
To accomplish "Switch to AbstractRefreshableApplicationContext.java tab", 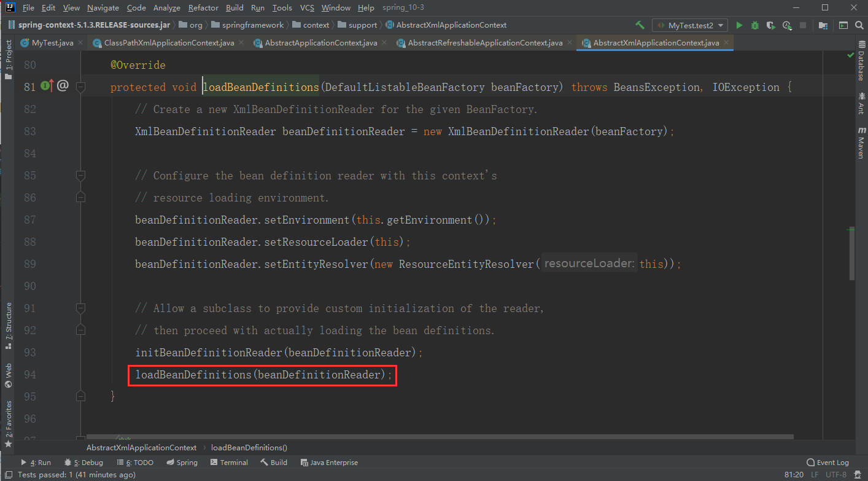I will (485, 43).
